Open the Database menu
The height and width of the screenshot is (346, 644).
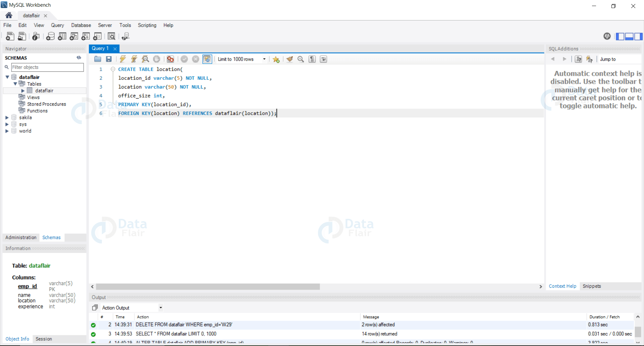pyautogui.click(x=81, y=25)
